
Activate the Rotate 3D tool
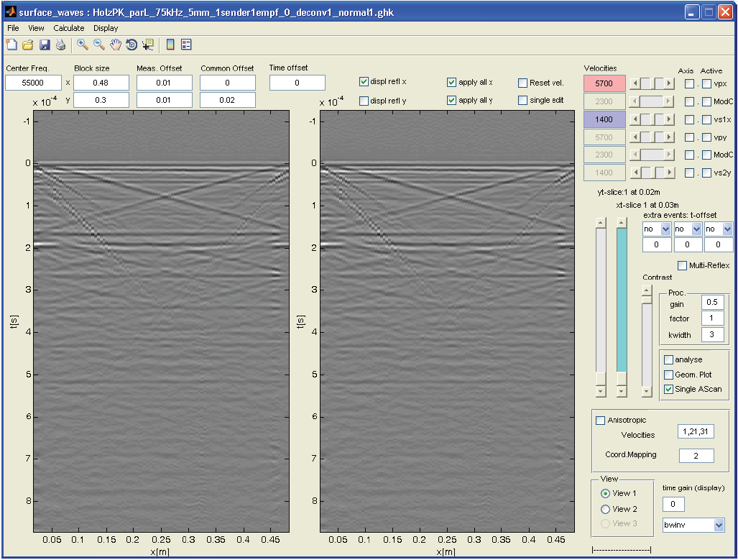coord(132,45)
